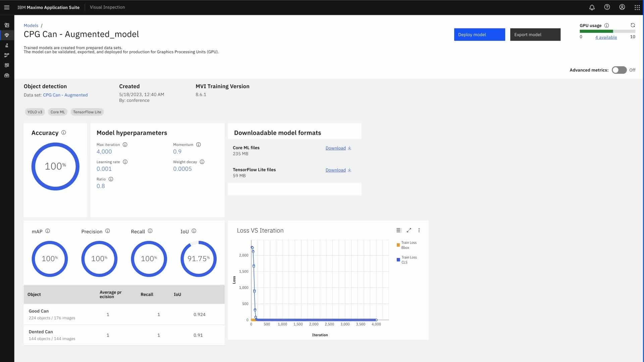This screenshot has width=644, height=362.
Task: Toggle Advanced metrics switch on
Action: pyautogui.click(x=619, y=70)
